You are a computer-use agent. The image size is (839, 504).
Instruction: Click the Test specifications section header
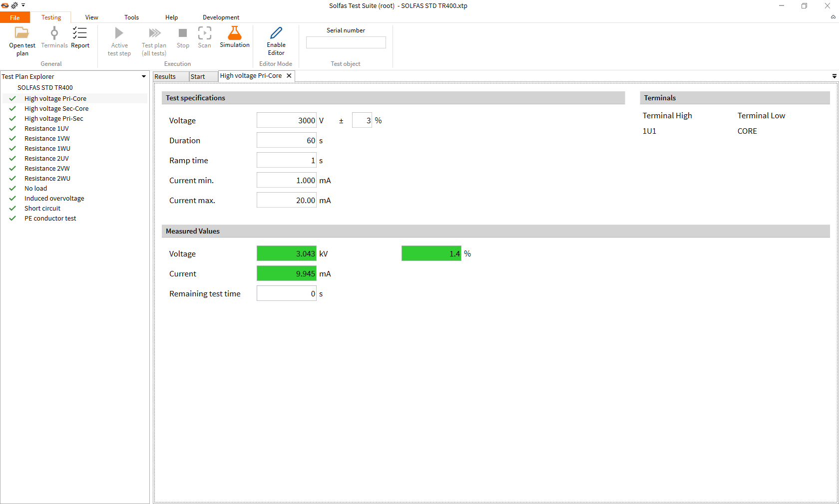click(394, 98)
